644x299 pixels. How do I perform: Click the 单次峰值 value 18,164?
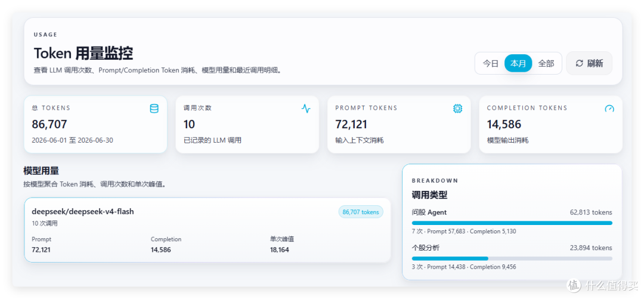tap(279, 249)
